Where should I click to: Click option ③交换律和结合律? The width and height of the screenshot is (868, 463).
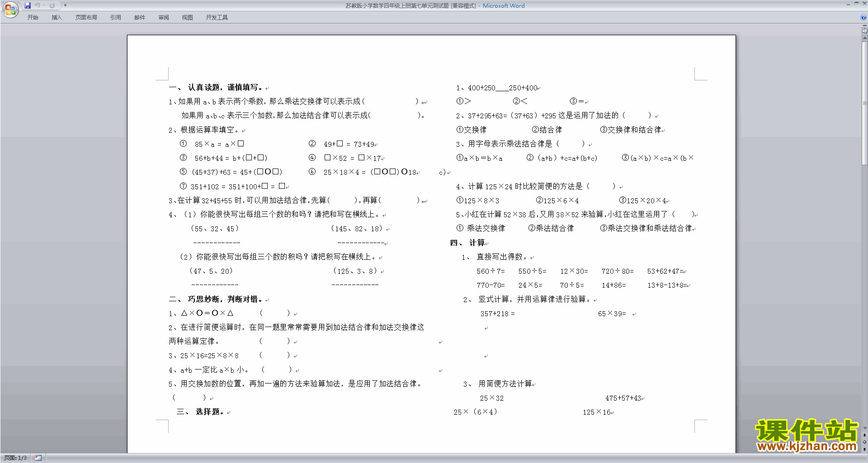[x=631, y=130]
